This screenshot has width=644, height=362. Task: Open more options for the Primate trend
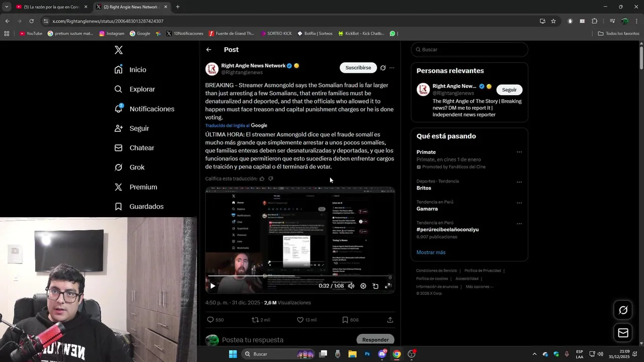click(x=519, y=152)
